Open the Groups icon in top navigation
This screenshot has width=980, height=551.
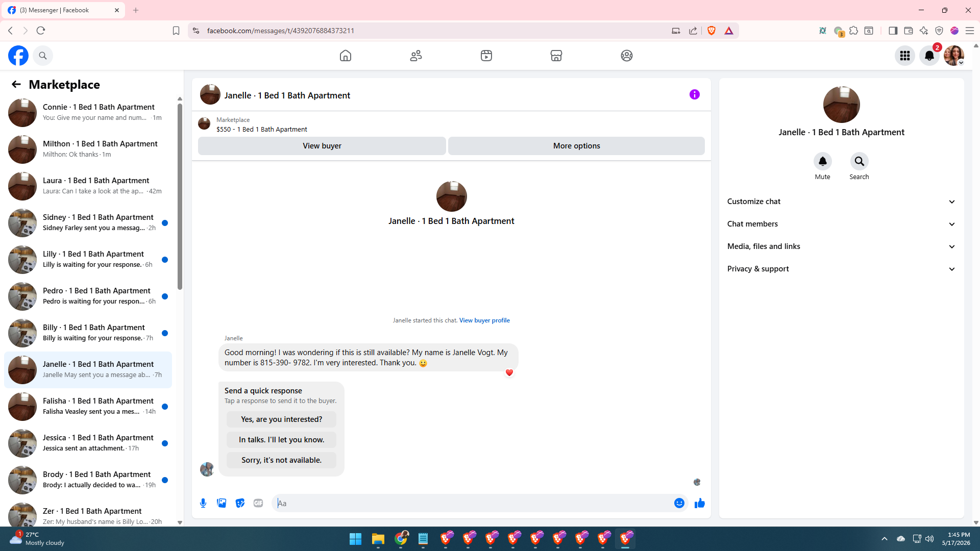tap(627, 56)
